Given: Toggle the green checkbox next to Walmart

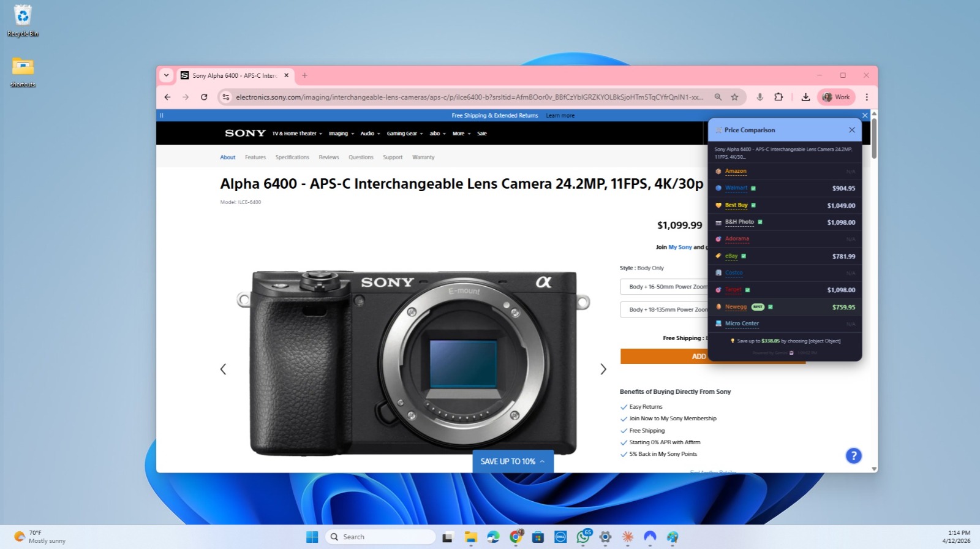Looking at the screenshot, I should pos(753,189).
